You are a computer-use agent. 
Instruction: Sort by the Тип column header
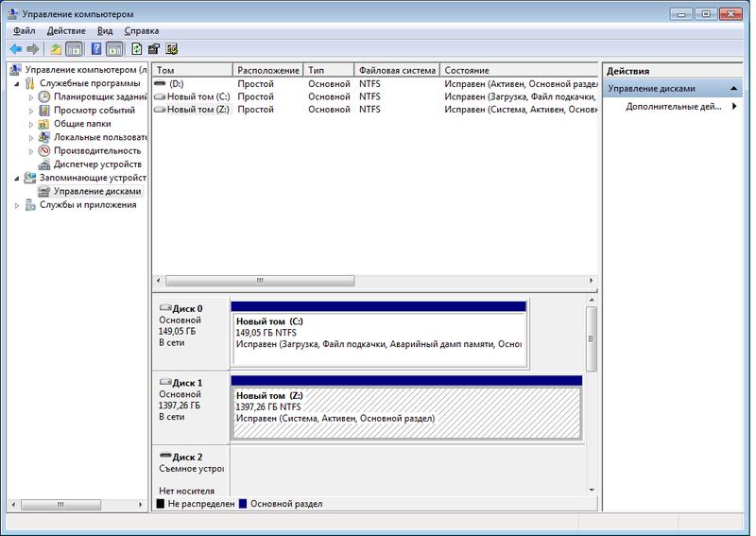point(329,71)
